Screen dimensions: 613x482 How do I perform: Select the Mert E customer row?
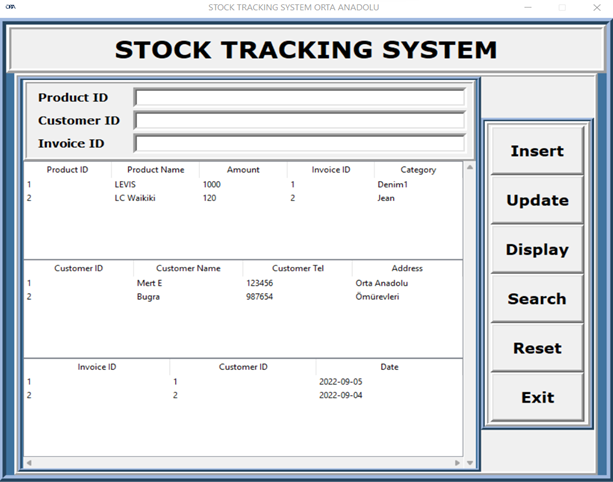tap(243, 283)
